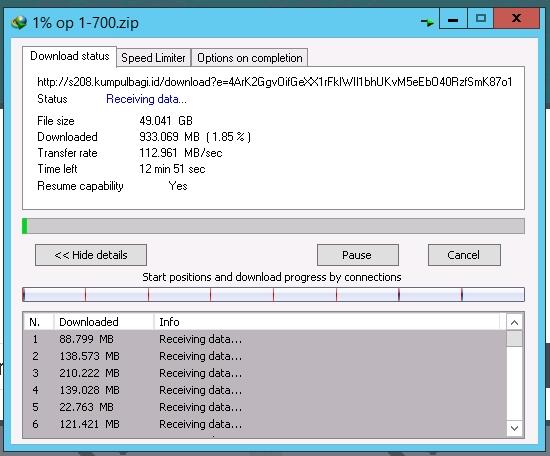Image resolution: width=550 pixels, height=456 pixels.
Task: Maximize the download window
Action: (x=480, y=19)
